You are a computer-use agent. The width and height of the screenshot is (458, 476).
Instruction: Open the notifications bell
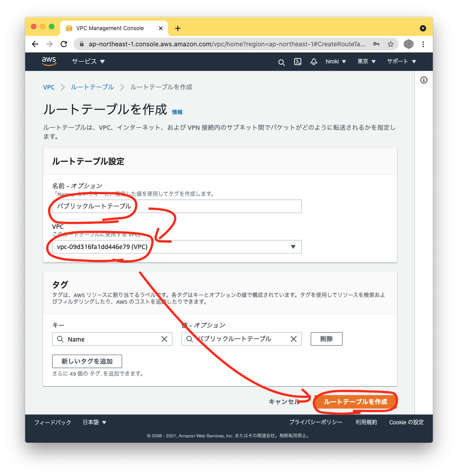pos(313,62)
